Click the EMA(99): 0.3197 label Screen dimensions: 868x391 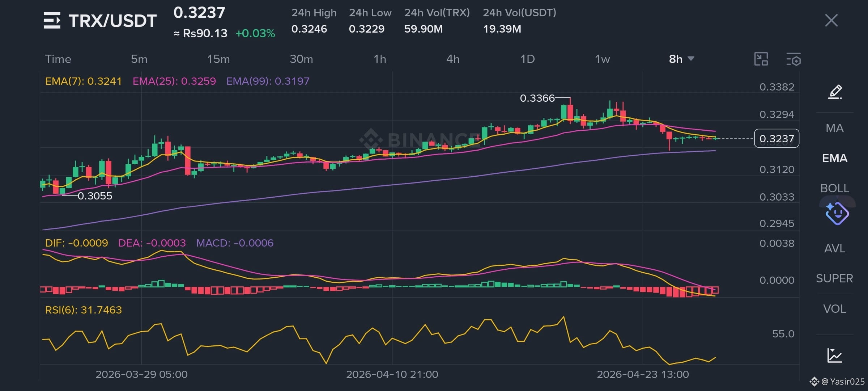pyautogui.click(x=268, y=81)
